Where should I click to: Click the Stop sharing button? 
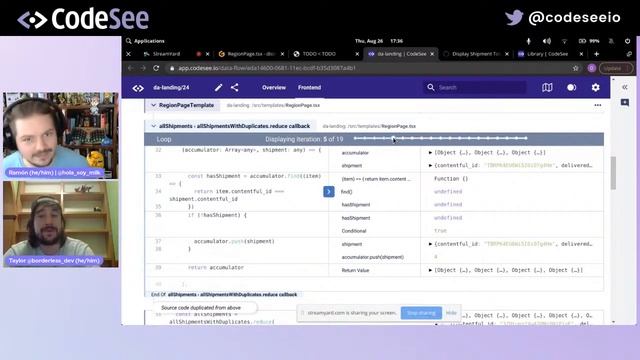pos(421,313)
